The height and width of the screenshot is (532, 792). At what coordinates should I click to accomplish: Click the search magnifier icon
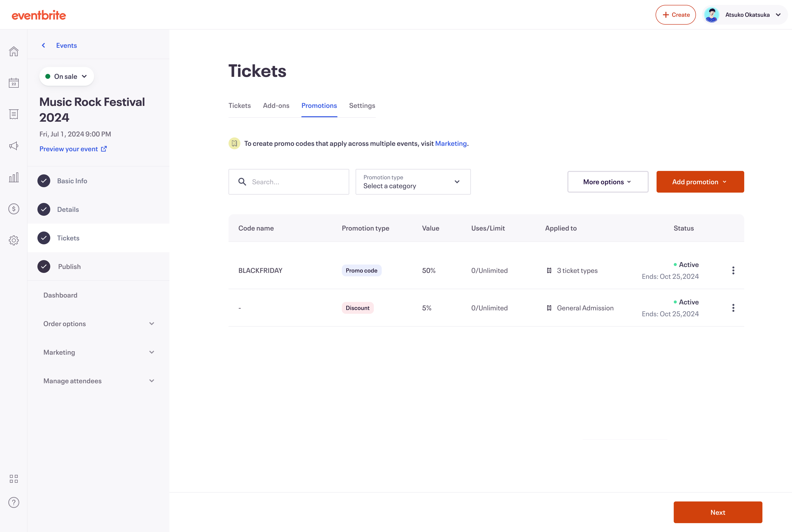tap(242, 182)
